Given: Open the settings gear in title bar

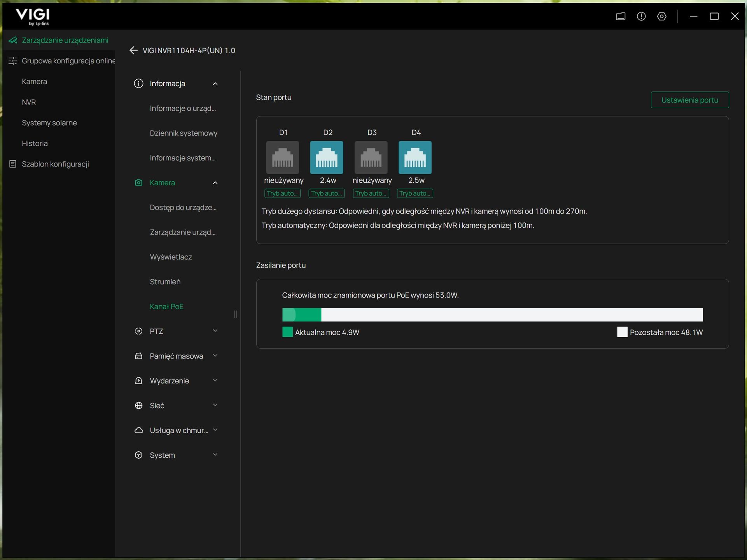Looking at the screenshot, I should (662, 16).
